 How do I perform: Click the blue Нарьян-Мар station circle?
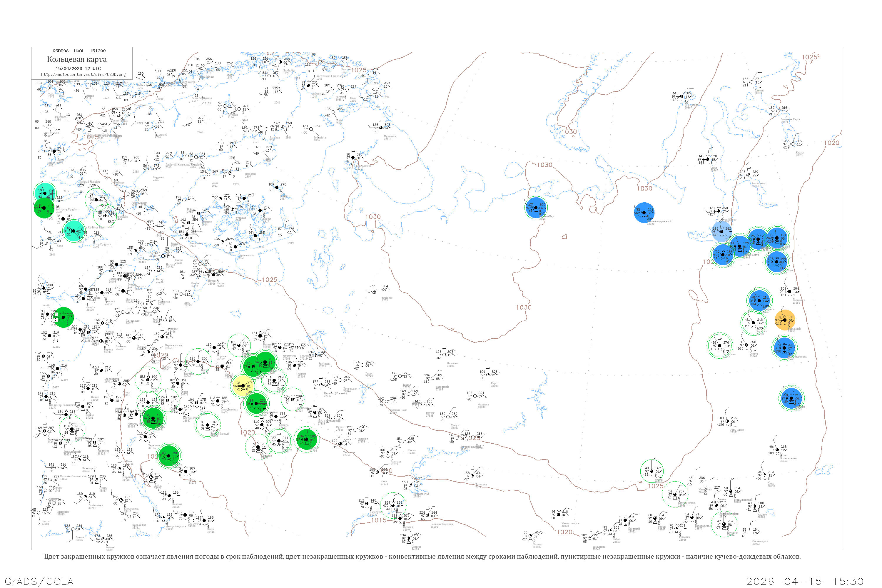(x=536, y=207)
